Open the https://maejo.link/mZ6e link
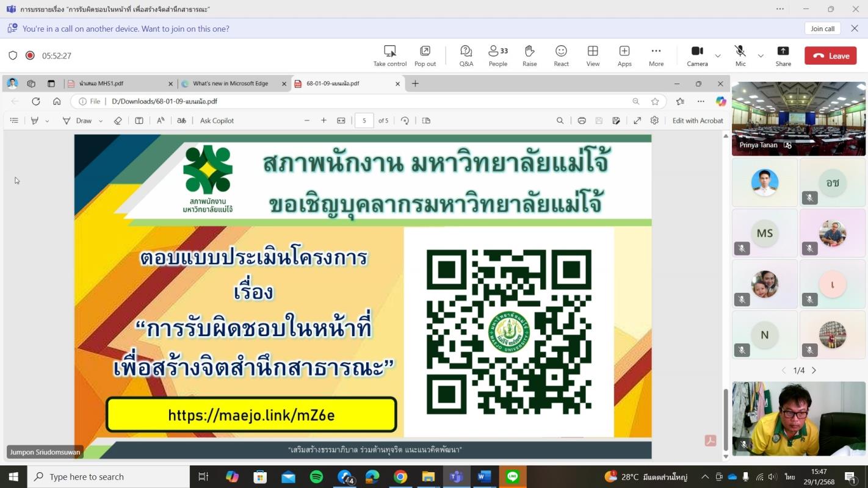Screen dimensions: 868x488 click(x=251, y=415)
